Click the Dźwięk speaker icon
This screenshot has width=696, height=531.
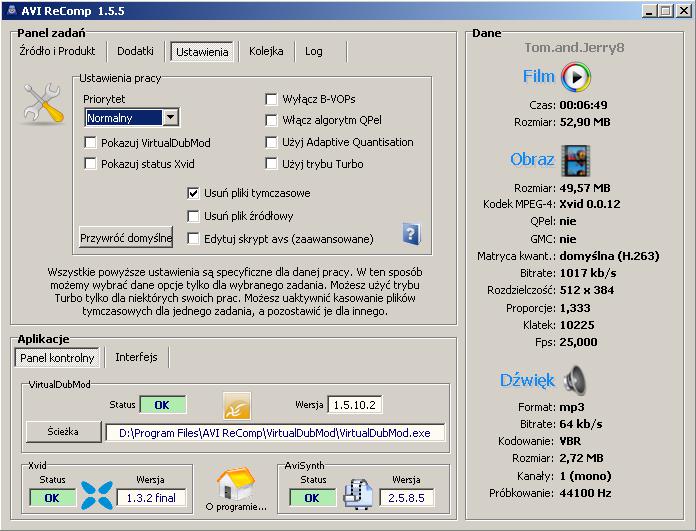[x=575, y=380]
